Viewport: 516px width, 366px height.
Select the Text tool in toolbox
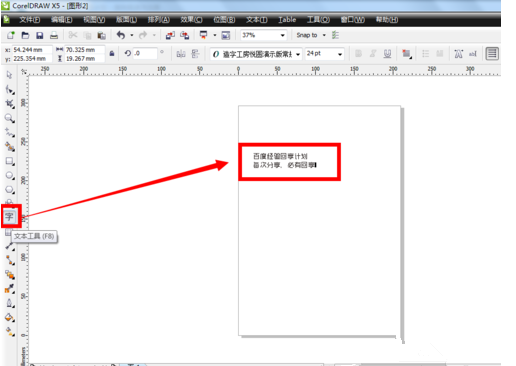tap(9, 217)
